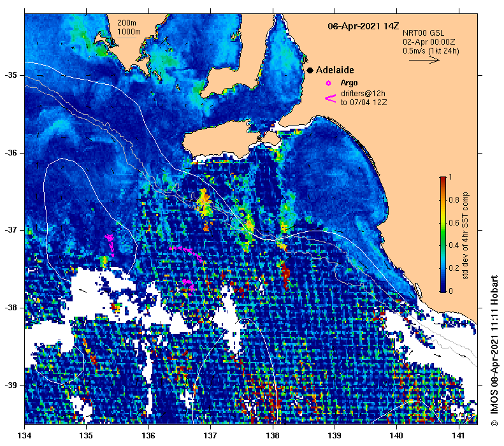Click the colorbar tick value '1'
The height and width of the screenshot is (446, 504).
point(450,176)
